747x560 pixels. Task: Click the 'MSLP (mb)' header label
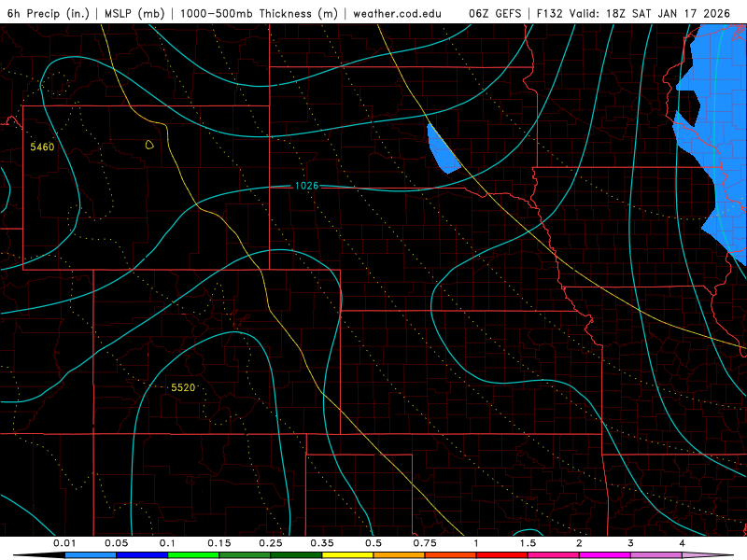(x=134, y=13)
